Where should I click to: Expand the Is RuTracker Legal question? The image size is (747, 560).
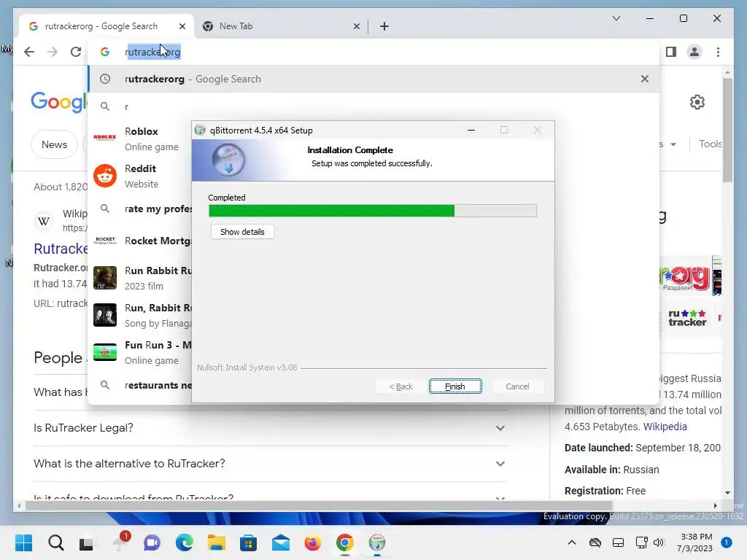coord(269,427)
